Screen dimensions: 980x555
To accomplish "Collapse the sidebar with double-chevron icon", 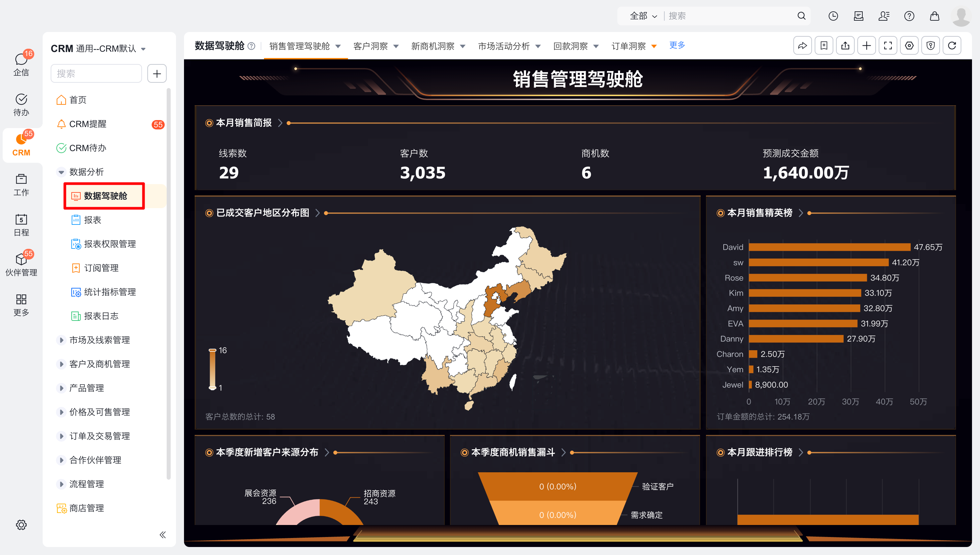I will [x=163, y=534].
